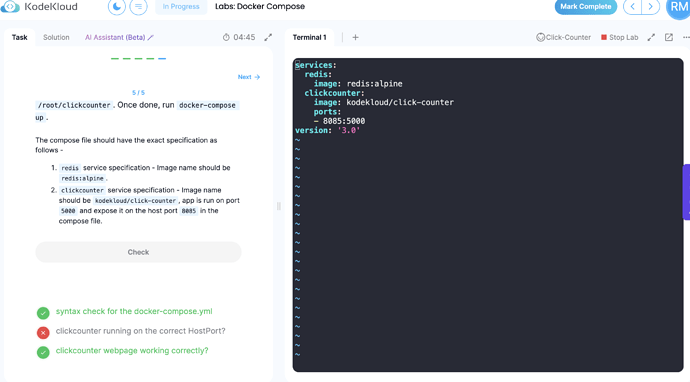
Task: Click 'clickcounter:' line in terminal
Action: (x=334, y=93)
